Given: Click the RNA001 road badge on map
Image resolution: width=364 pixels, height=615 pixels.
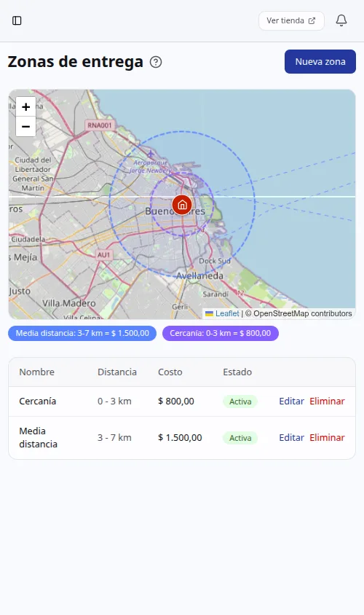Looking at the screenshot, I should click(x=100, y=125).
